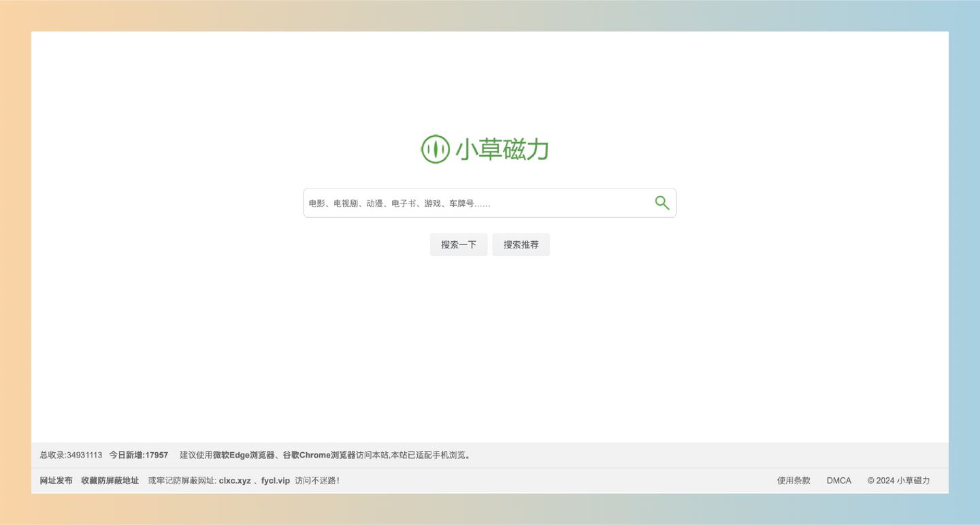Select the magnifying glass search icon
The image size is (980, 525).
coord(661,202)
